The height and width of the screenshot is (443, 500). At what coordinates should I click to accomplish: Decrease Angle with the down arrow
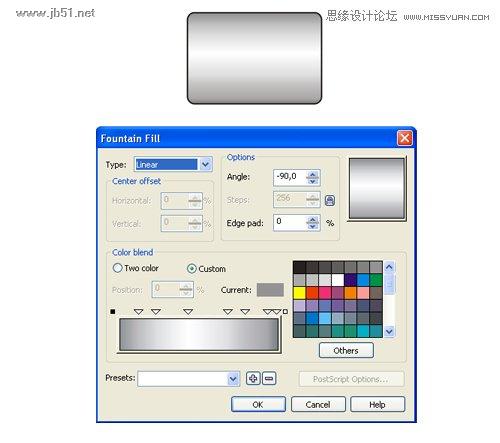point(312,181)
